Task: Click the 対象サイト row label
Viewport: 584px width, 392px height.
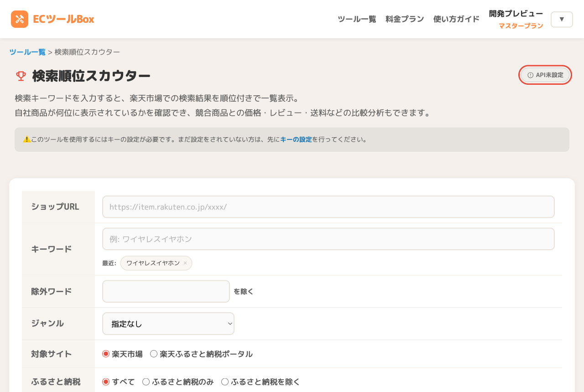Action: [x=52, y=354]
